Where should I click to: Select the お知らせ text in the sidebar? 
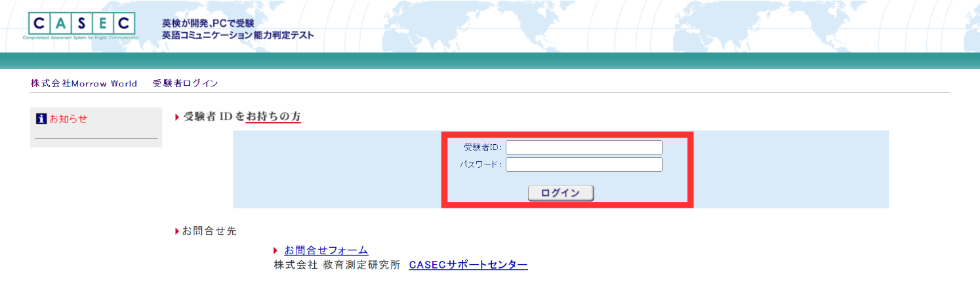tap(68, 119)
